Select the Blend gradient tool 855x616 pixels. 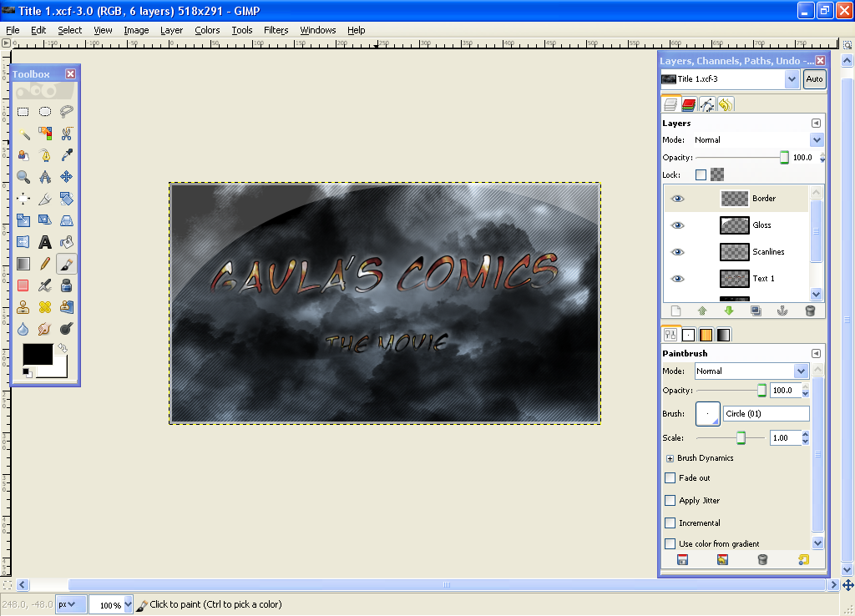click(23, 263)
